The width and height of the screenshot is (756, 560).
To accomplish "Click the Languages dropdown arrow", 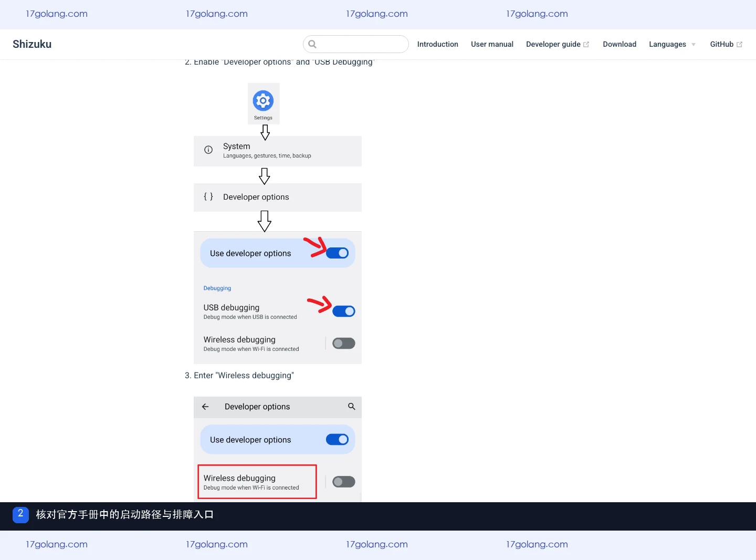I will pos(694,45).
